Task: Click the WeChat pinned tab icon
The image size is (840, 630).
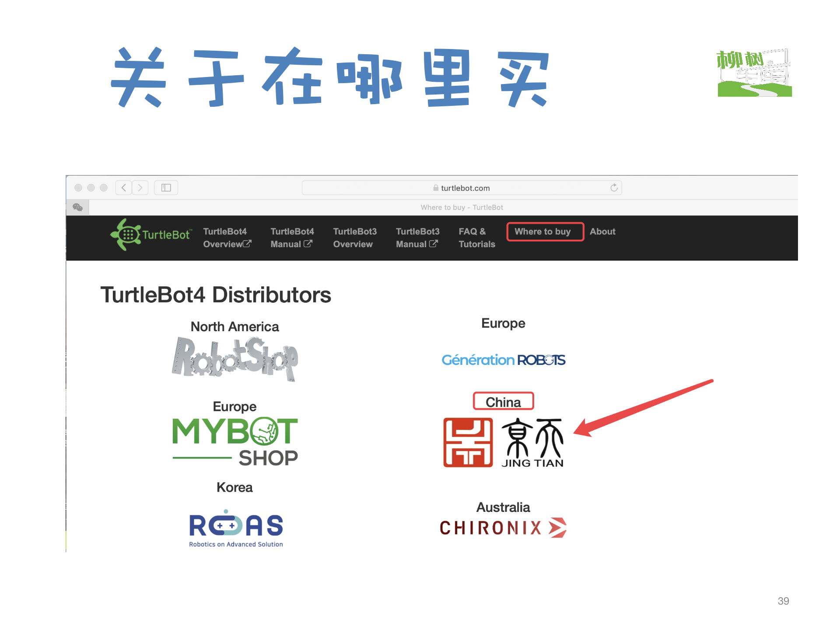Action: [77, 207]
